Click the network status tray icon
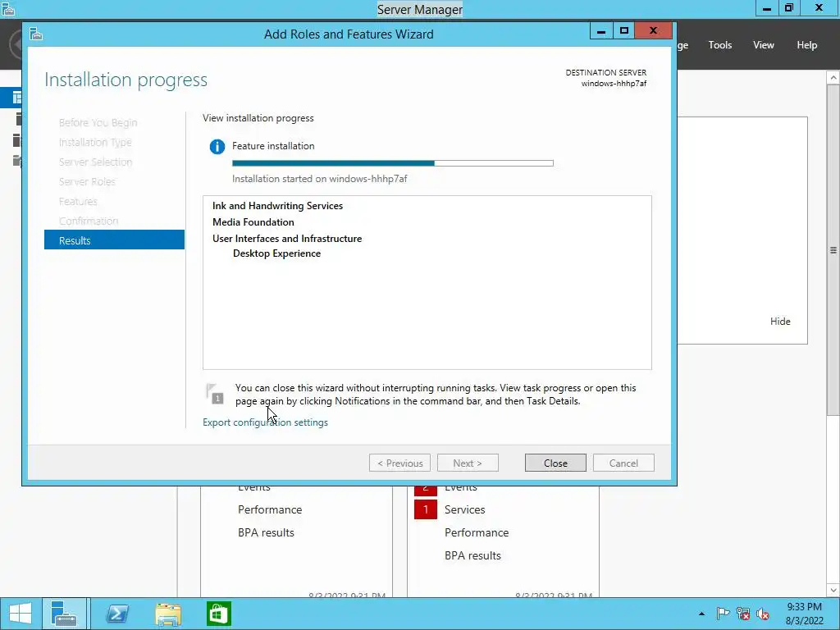The width and height of the screenshot is (840, 630). (x=743, y=614)
